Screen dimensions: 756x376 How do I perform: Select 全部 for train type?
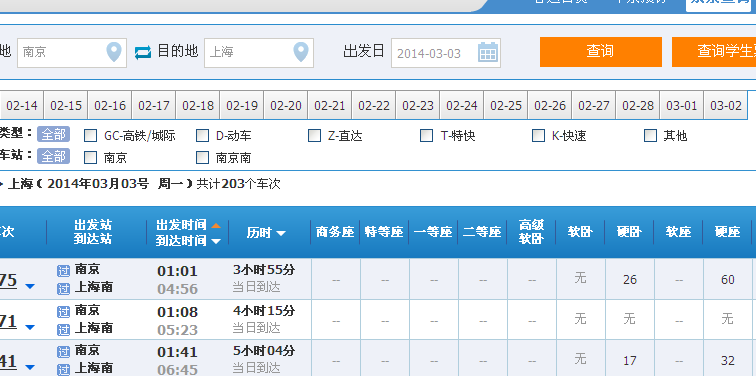coord(54,134)
